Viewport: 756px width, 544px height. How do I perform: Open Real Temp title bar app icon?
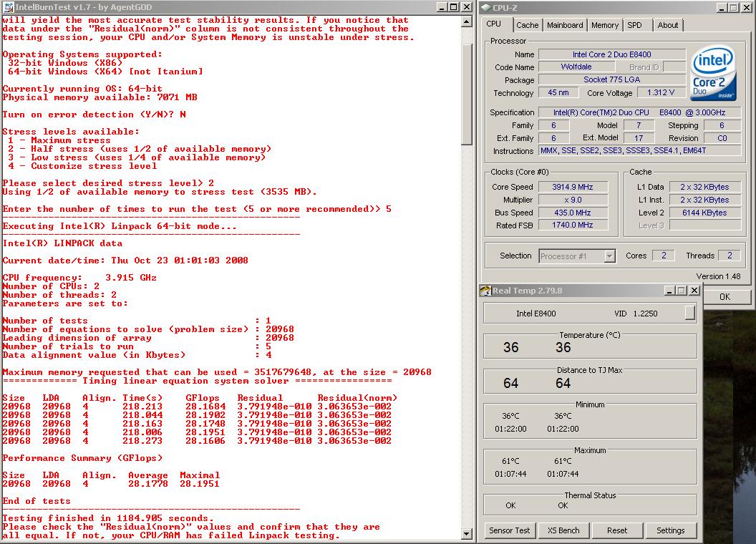(x=485, y=291)
